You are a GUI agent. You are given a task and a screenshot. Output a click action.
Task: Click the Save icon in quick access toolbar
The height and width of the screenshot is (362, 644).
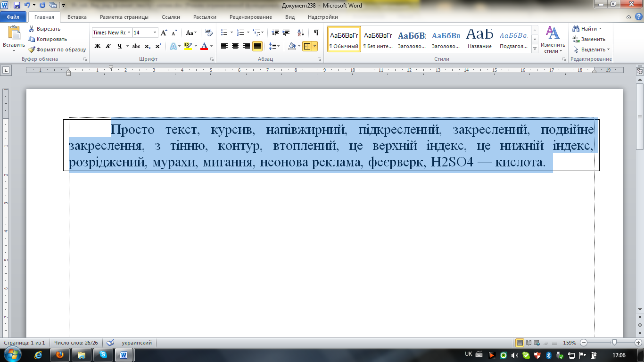17,6
